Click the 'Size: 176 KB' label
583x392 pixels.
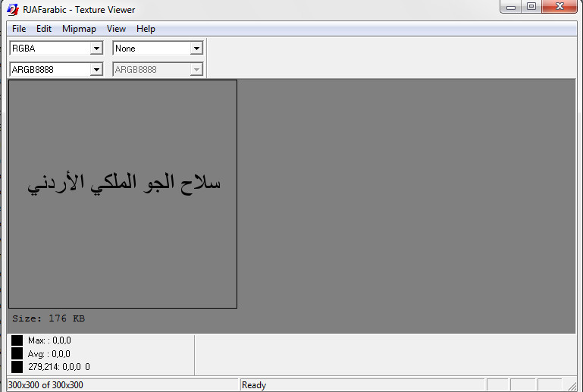pyautogui.click(x=49, y=318)
